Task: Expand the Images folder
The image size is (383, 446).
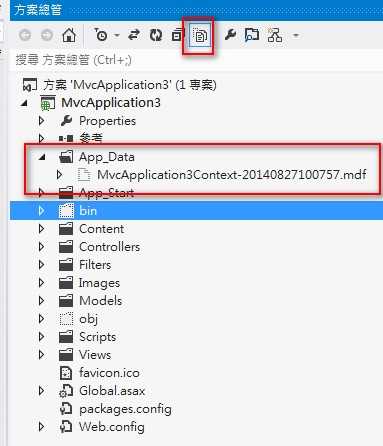Action: (x=41, y=283)
